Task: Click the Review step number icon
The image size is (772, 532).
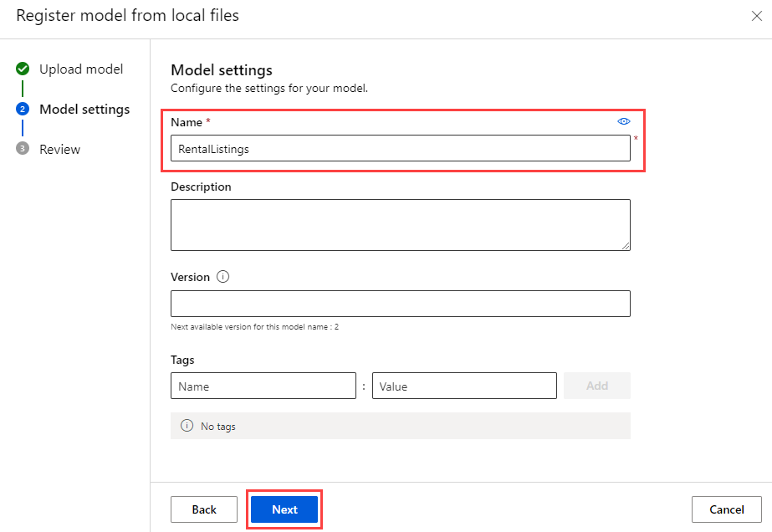Action: [23, 149]
